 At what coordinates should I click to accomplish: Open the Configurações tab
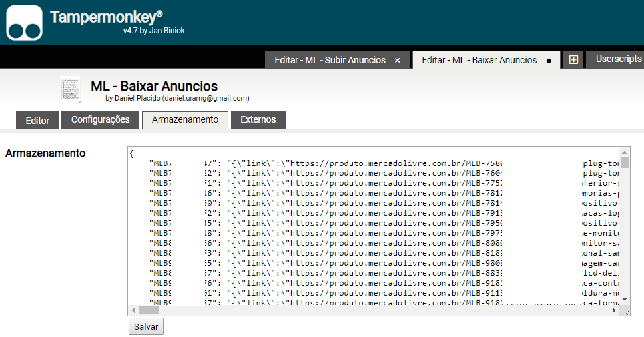click(x=100, y=120)
